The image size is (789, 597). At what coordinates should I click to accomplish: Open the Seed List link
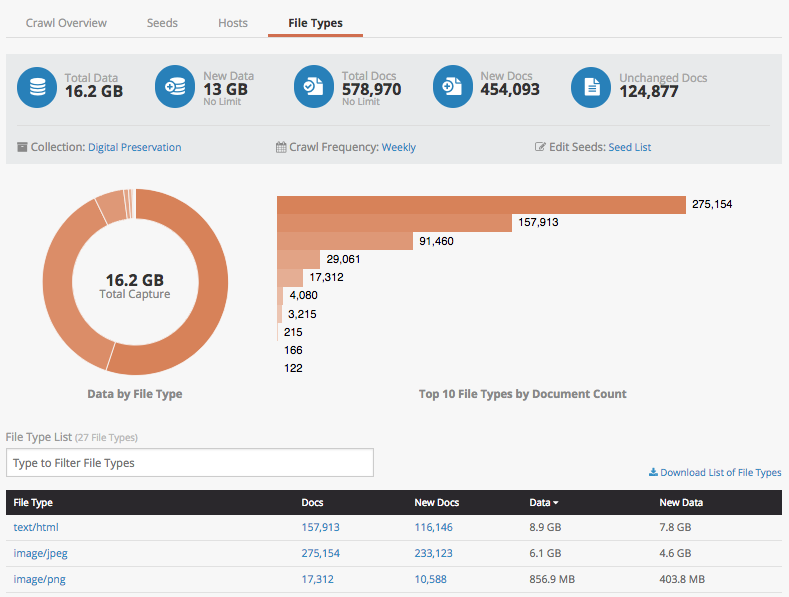[x=629, y=147]
